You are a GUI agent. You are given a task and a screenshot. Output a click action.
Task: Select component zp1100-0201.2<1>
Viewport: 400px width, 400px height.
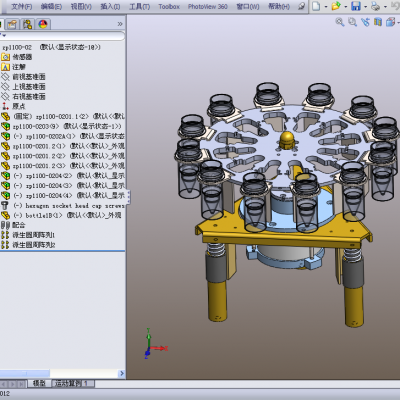click(x=63, y=146)
